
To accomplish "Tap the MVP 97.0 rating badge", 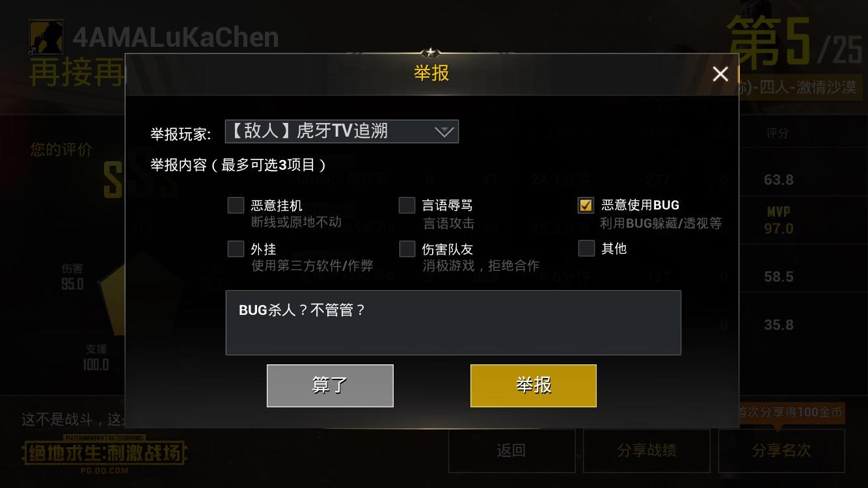I will click(779, 221).
